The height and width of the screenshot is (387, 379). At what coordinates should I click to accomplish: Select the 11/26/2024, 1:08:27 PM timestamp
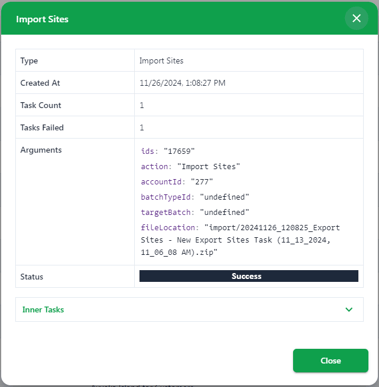click(x=182, y=83)
